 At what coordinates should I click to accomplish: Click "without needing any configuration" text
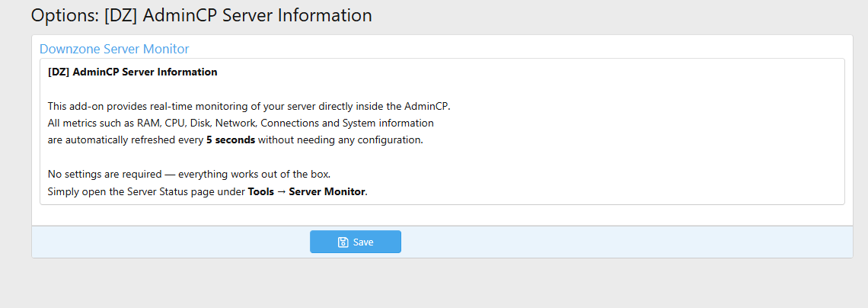(340, 140)
